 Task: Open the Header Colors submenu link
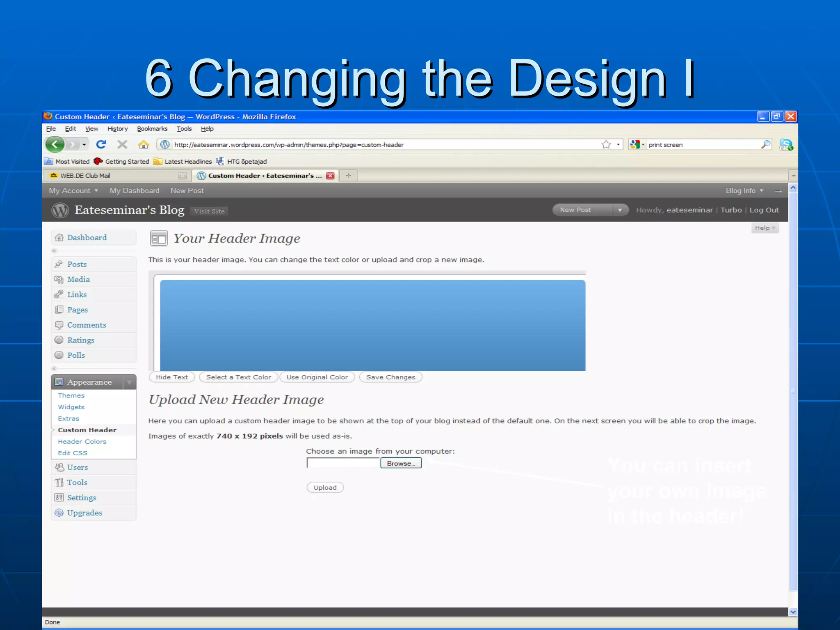click(82, 441)
